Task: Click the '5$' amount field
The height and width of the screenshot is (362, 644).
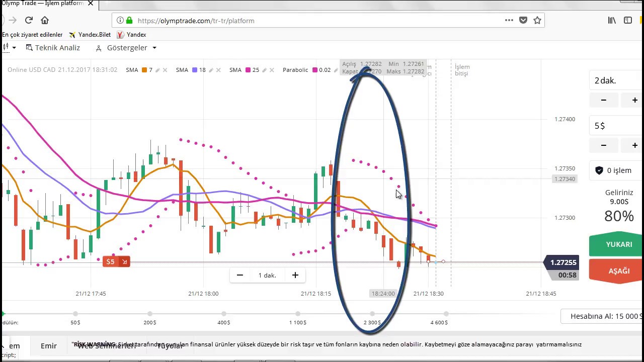Action: [616, 126]
